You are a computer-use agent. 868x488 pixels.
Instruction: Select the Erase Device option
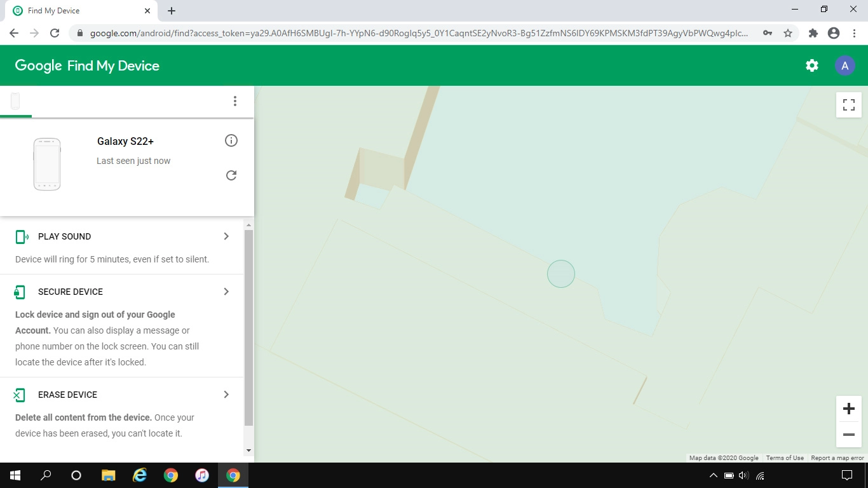pyautogui.click(x=67, y=395)
